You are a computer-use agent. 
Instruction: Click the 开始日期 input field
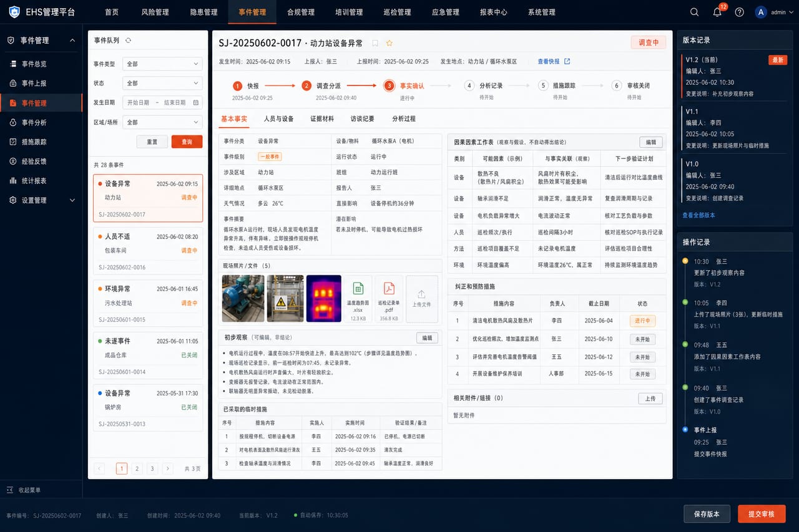[x=138, y=102]
